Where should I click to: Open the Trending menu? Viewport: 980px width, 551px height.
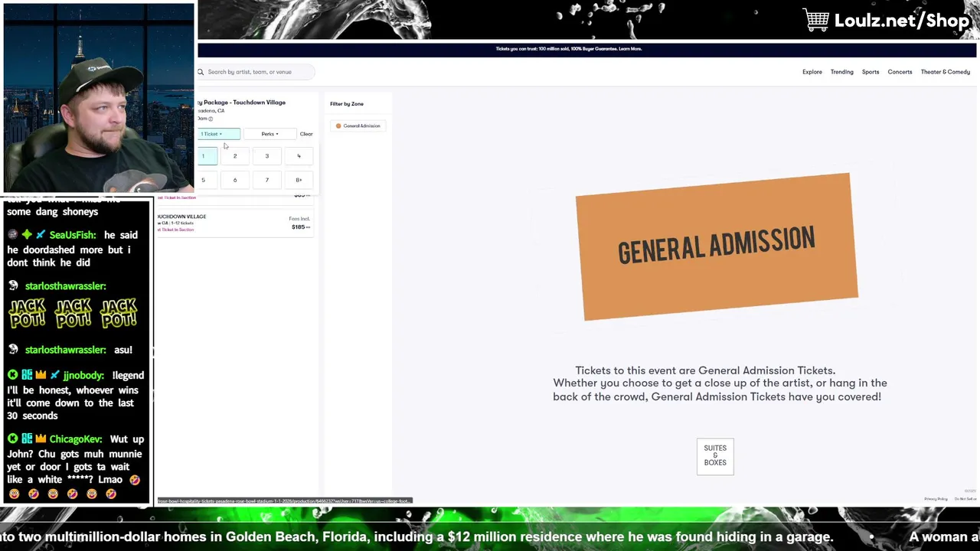841,72
